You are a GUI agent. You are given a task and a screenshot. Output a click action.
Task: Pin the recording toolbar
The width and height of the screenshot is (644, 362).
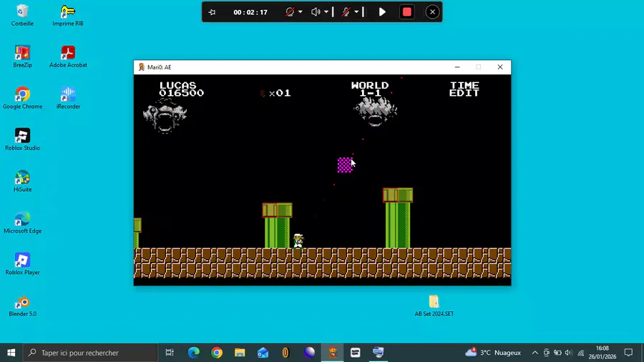coord(212,12)
